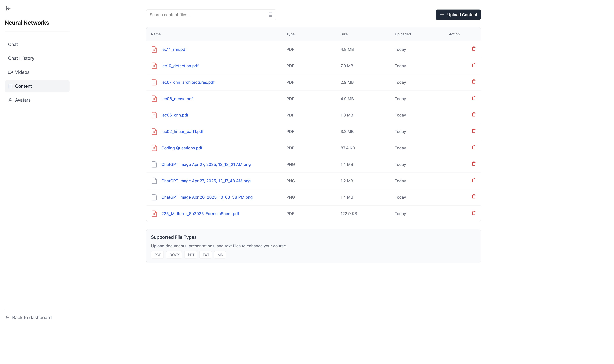Click trash icon for lec08_dense.pdf
This screenshot has height=364, width=614.
(473, 98)
